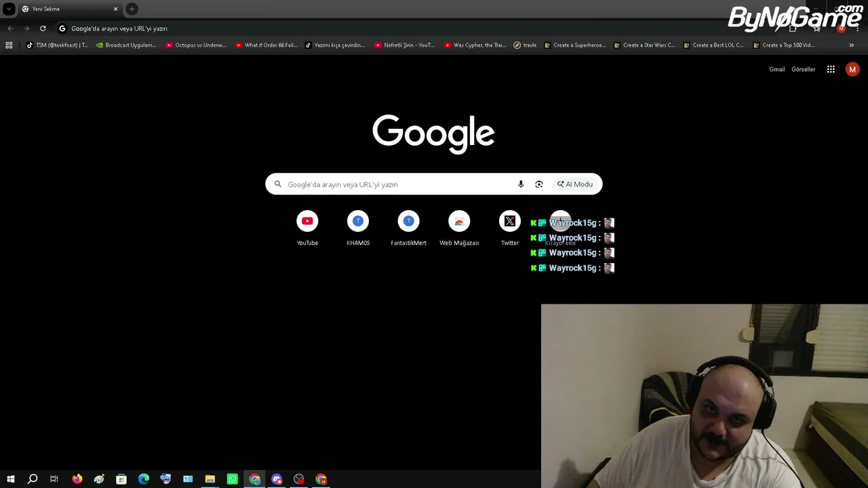
Task: Open the Web Mağazası shortcut
Action: tap(459, 228)
